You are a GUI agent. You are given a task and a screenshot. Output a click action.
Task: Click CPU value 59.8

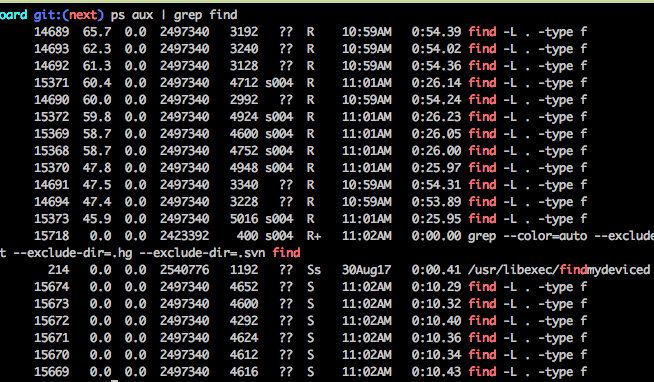click(x=97, y=117)
